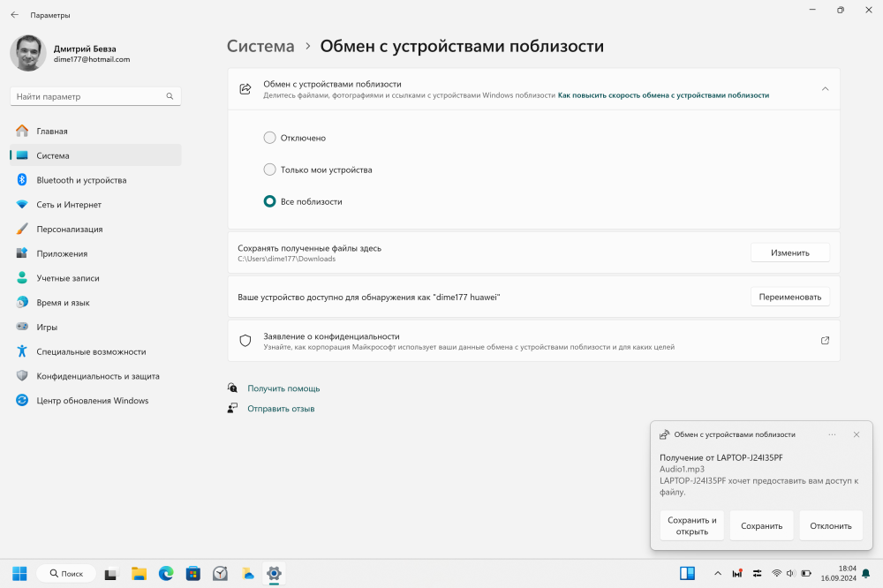This screenshot has width=883, height=588.
Task: Open Wi-Fi network tray icon
Action: [x=776, y=573]
